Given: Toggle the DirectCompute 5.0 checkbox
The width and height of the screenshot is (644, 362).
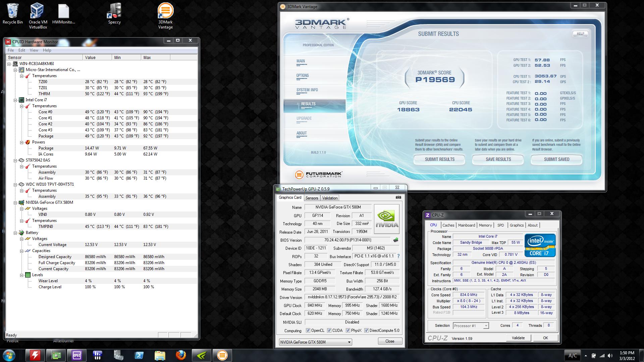Looking at the screenshot, I should click(x=366, y=330).
